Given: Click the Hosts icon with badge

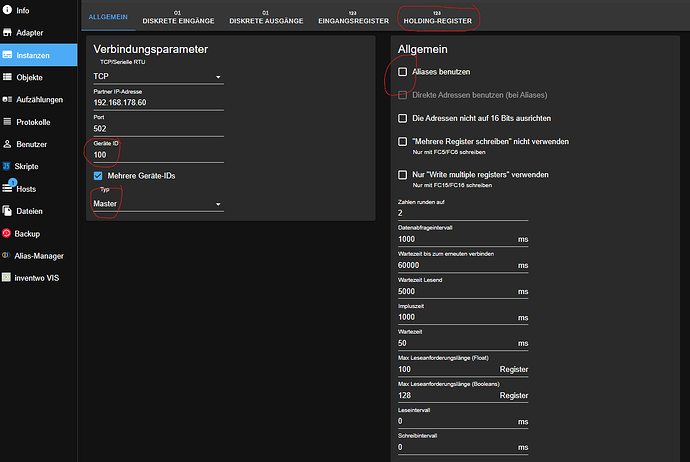Looking at the screenshot, I should coord(8,187).
